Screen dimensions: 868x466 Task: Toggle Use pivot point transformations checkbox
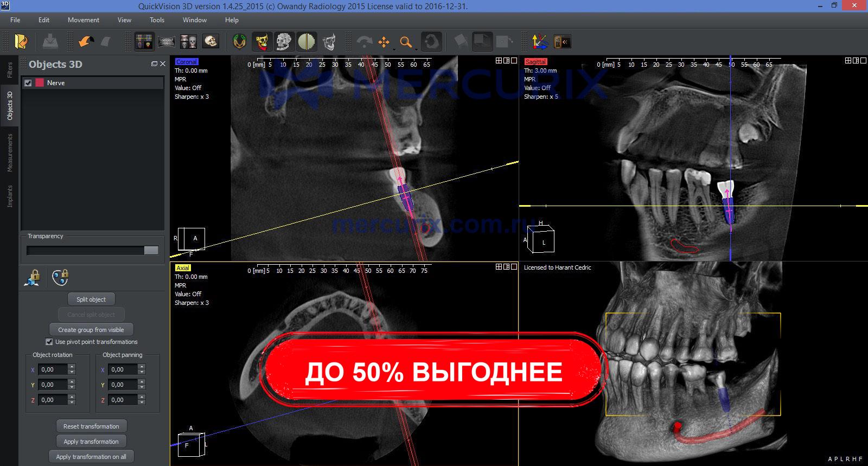coord(49,342)
